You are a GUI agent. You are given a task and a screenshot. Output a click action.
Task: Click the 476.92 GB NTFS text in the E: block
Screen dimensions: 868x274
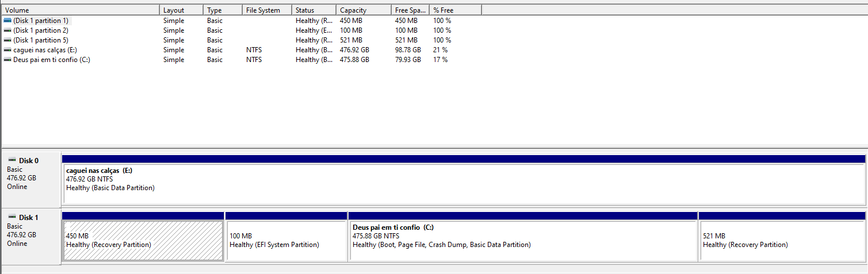(90, 179)
